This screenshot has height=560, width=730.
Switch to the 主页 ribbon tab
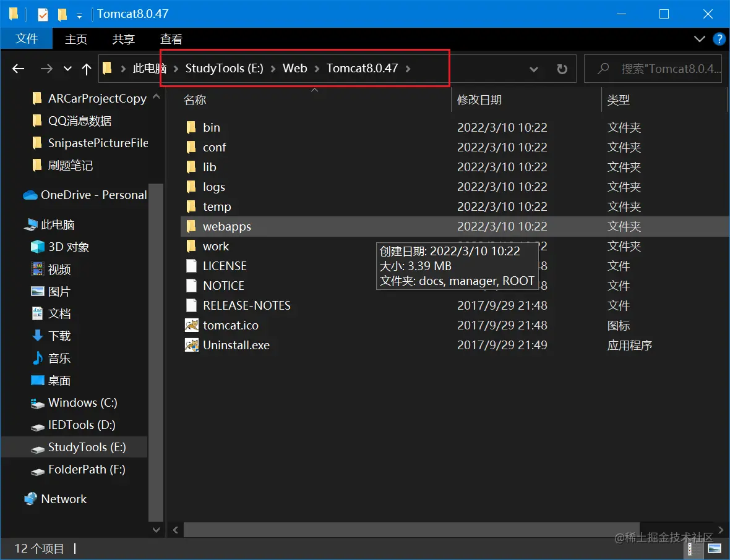tap(76, 39)
